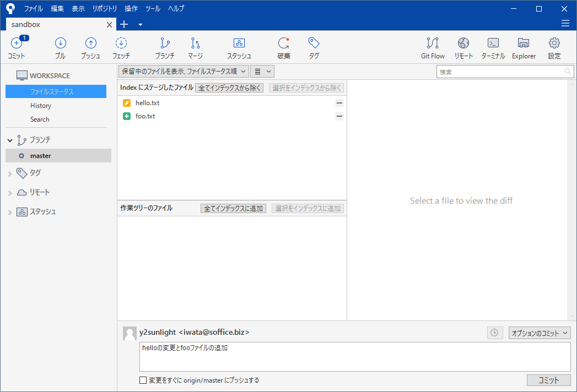The height and width of the screenshot is (392, 577).
Task: Click the Push (プッシュ) toolbar icon
Action: point(90,43)
